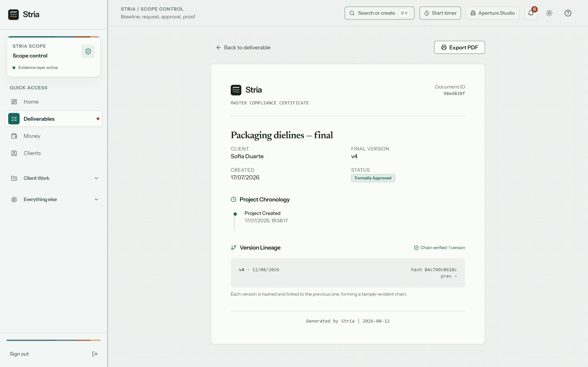Click the Version Lineage branch icon
This screenshot has width=588, height=367.
(234, 247)
